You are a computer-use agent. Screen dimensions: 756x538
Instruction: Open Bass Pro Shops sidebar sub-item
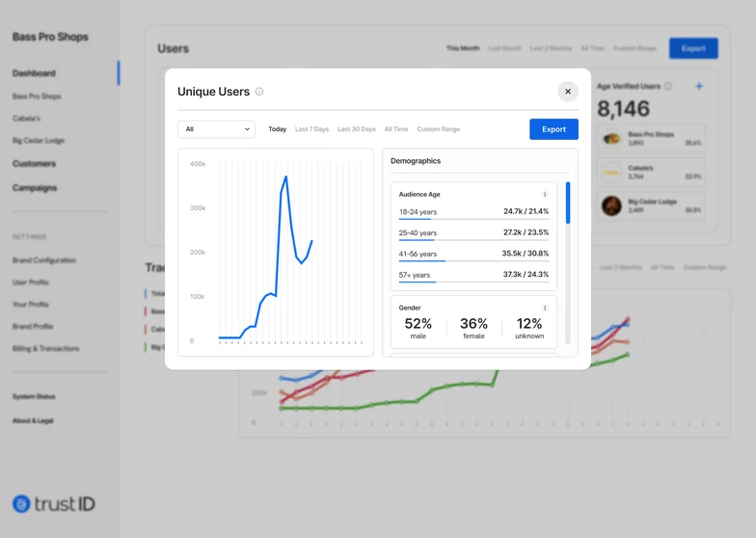point(37,96)
